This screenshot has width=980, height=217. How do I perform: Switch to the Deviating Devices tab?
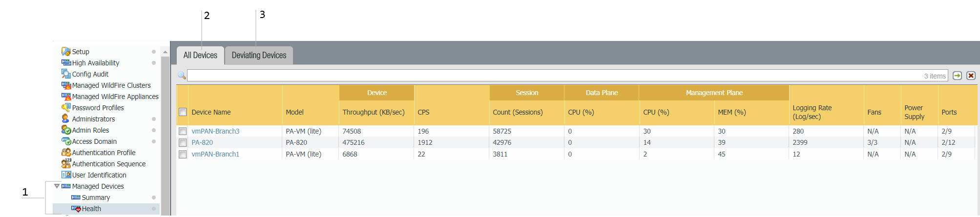click(259, 55)
